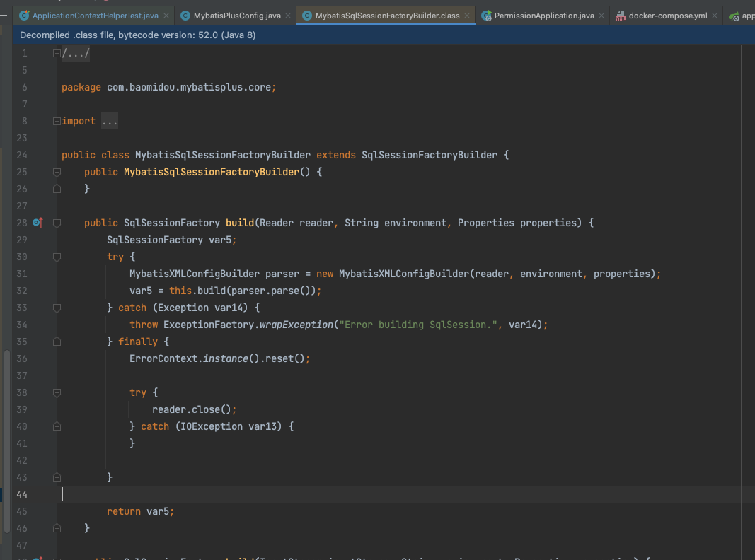The image size is (755, 560).
Task: Collapse the try block at line 30
Action: tap(57, 257)
